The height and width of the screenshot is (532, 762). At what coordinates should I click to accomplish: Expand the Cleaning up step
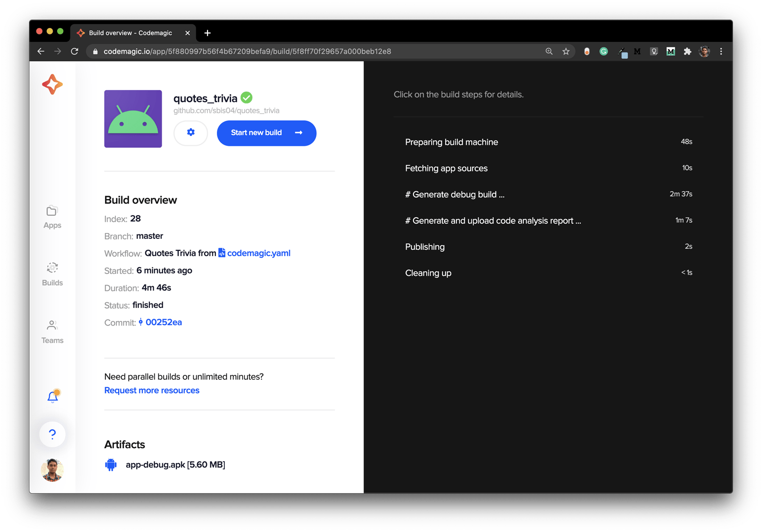pyautogui.click(x=549, y=272)
